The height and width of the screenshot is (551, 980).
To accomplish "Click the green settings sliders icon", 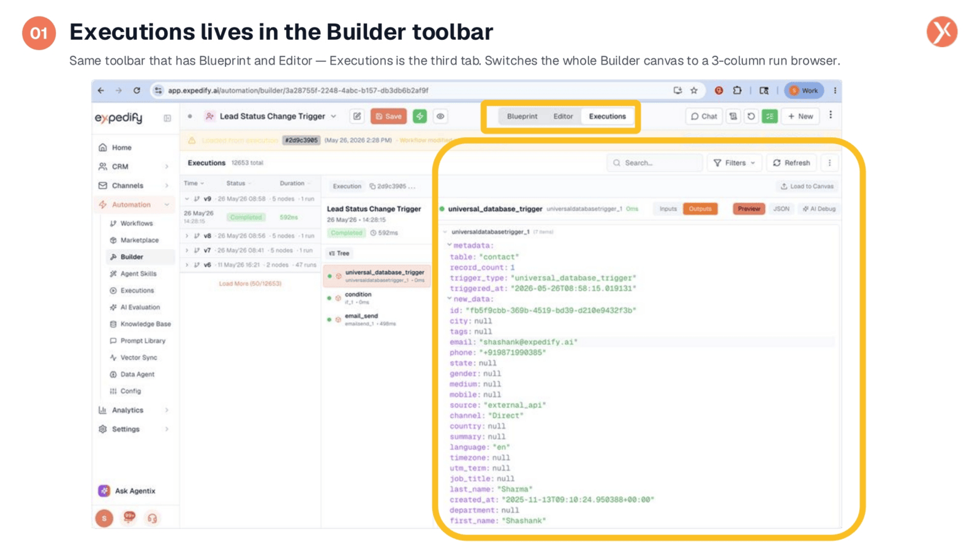I will (770, 116).
